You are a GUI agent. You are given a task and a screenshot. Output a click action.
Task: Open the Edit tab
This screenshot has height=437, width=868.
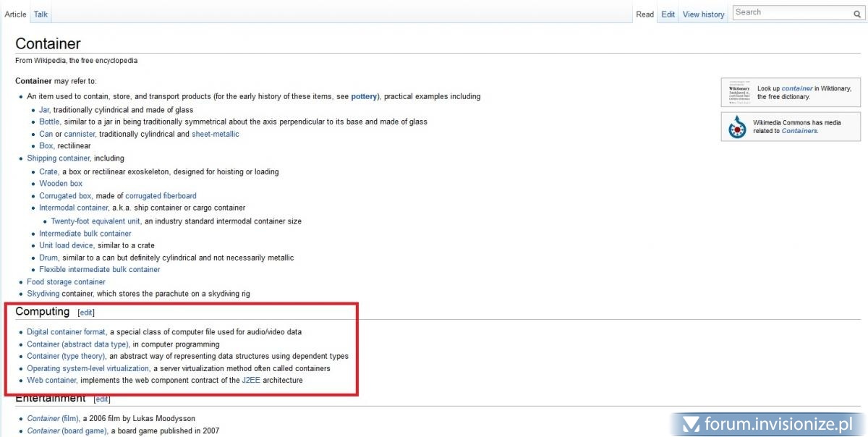pos(668,14)
